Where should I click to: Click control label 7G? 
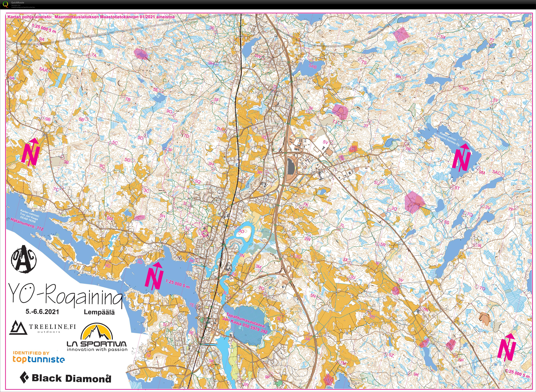[261, 288]
